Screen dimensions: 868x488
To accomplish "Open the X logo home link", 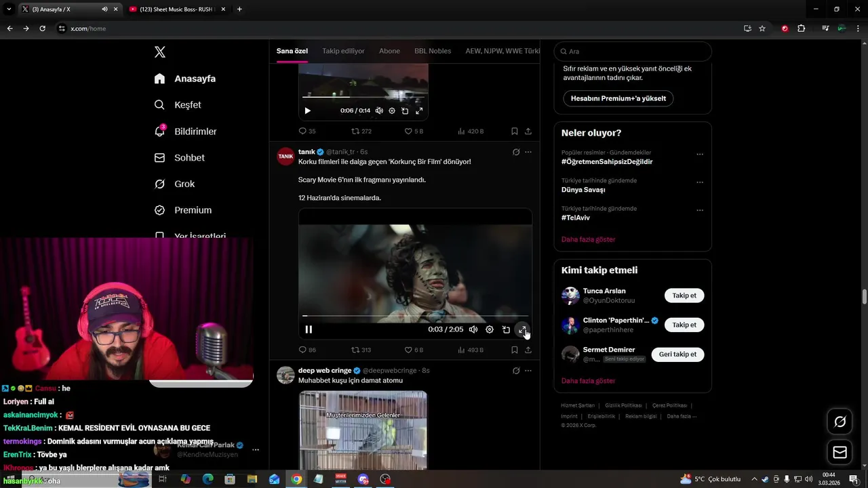I will [160, 52].
